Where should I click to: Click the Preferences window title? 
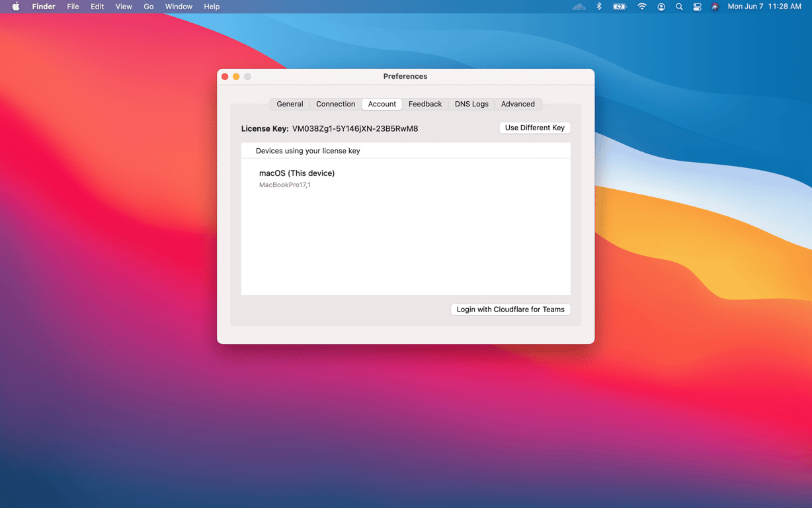pyautogui.click(x=405, y=77)
